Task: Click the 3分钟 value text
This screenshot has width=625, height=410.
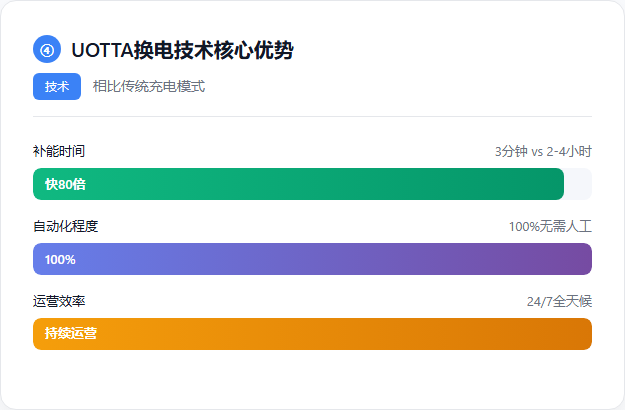Action: click(x=511, y=152)
